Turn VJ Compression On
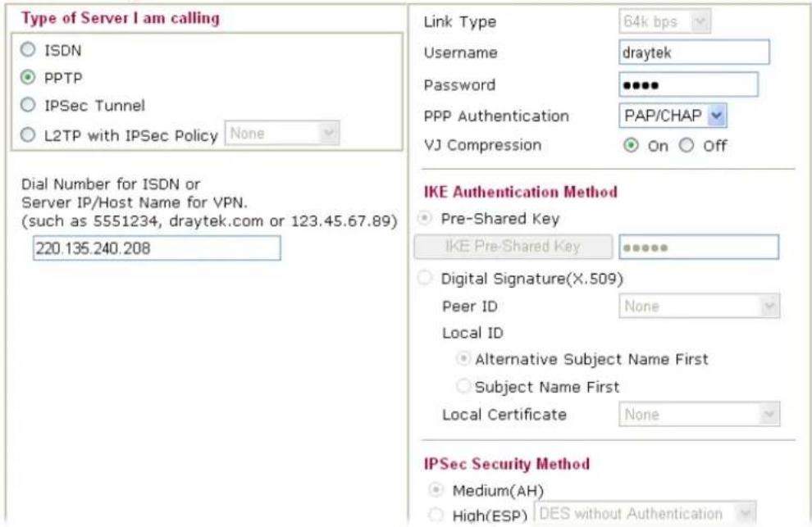The image size is (812, 527). pos(630,145)
